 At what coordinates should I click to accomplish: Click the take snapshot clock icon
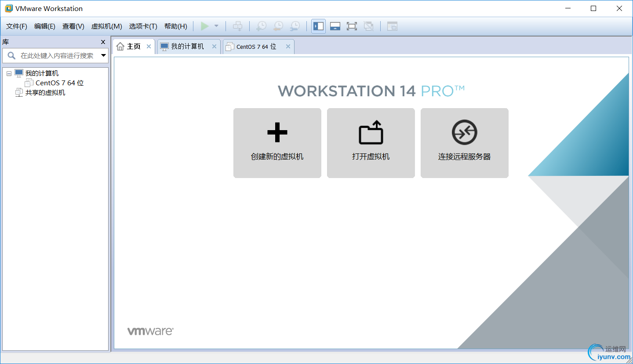[x=261, y=26]
